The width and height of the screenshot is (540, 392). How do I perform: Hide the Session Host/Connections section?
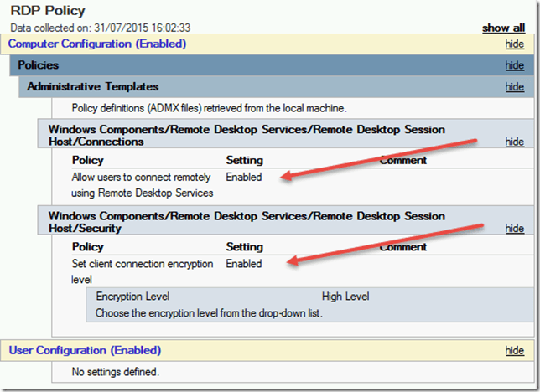coord(514,142)
